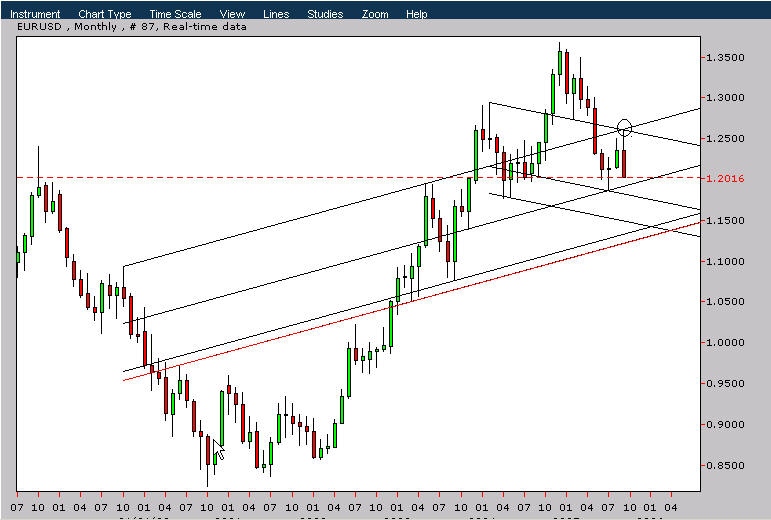This screenshot has height=520, width=771.
Task: Select the circle marker at trendline intersection
Action: pyautogui.click(x=624, y=128)
